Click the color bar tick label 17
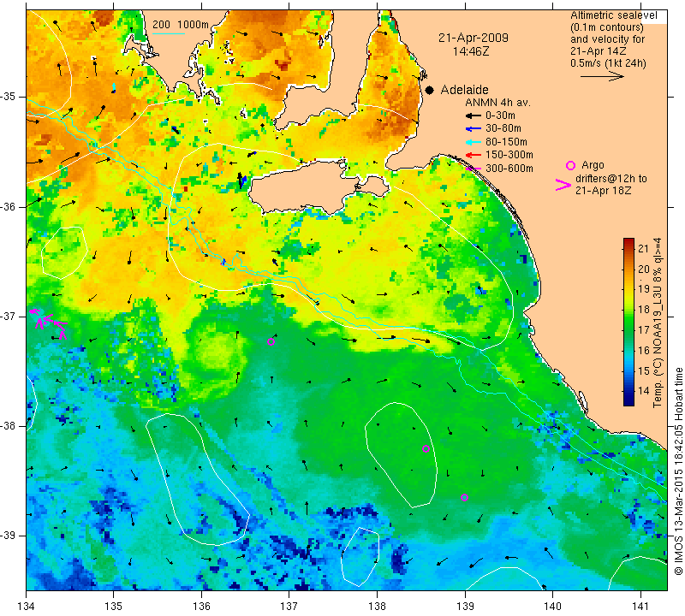Screen dimensions: 685x616 (x=644, y=330)
